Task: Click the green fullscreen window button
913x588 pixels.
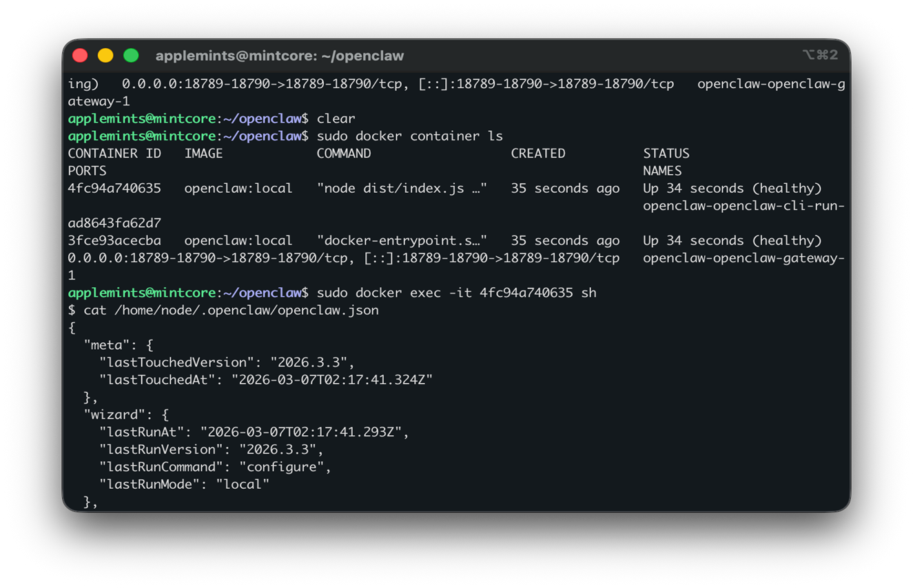Action: click(131, 56)
